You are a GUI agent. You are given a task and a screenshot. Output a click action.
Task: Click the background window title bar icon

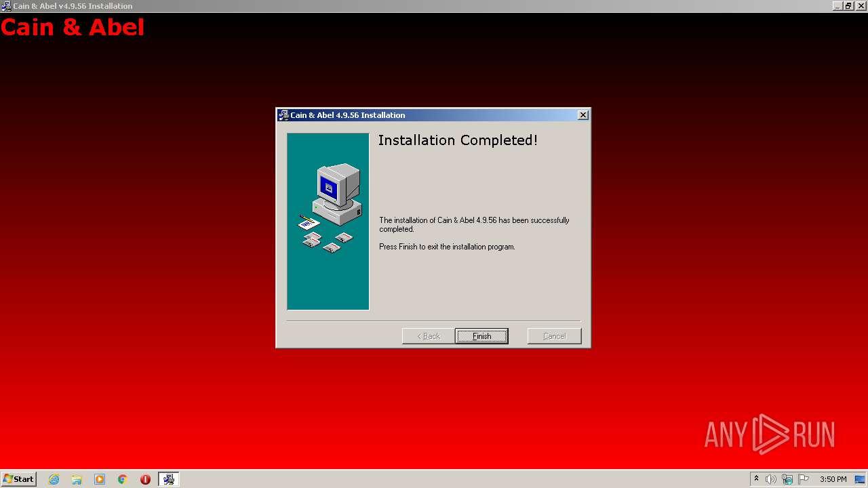pyautogui.click(x=6, y=5)
